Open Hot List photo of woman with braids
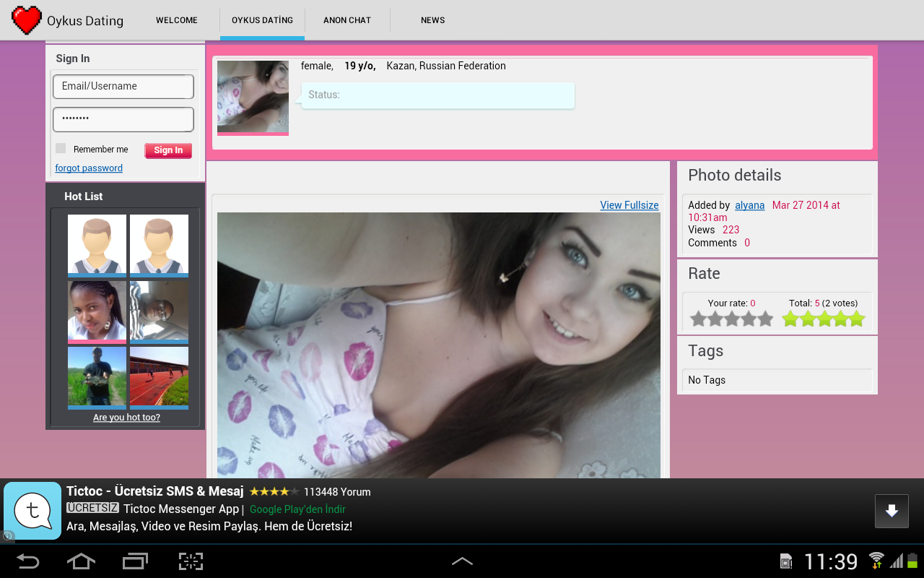This screenshot has height=578, width=924. point(97,312)
